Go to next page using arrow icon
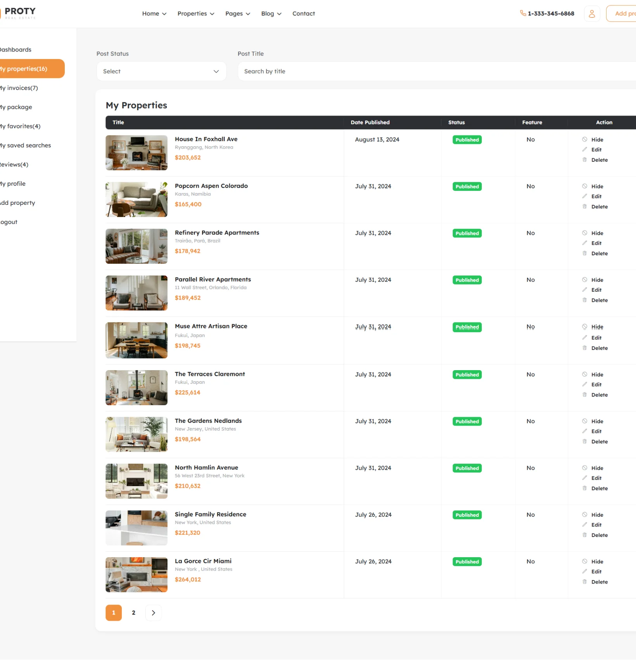Viewport: 636px width, 672px height. (153, 613)
